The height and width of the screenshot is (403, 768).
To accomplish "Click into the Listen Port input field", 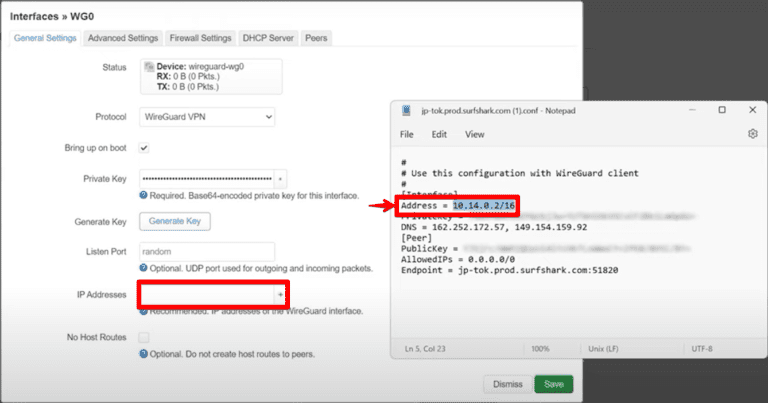I will [x=207, y=252].
